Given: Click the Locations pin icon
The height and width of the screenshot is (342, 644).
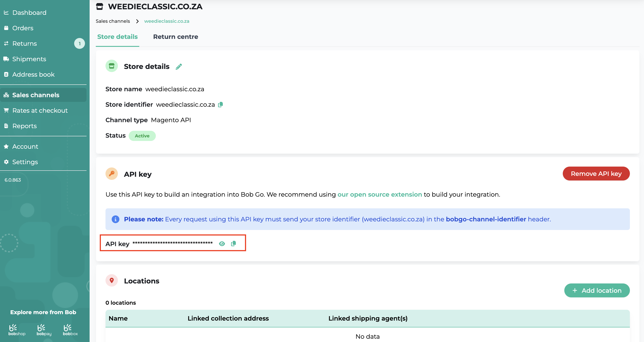Looking at the screenshot, I should [112, 280].
